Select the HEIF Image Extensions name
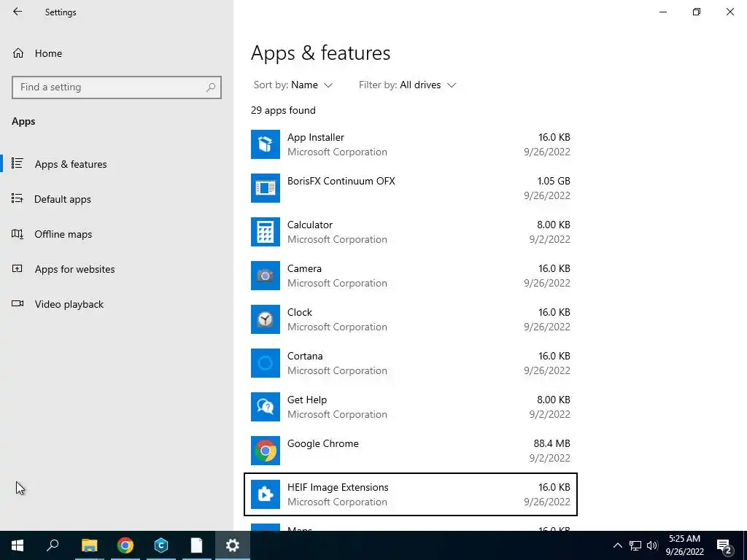Screen dimensions: 747x560 click(338, 488)
